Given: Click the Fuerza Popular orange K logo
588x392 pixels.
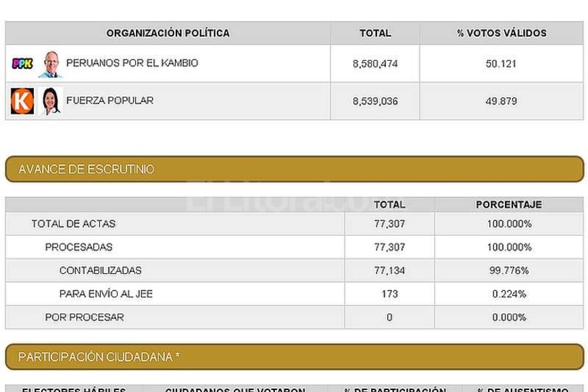Looking at the screenshot, I should 22,101.
